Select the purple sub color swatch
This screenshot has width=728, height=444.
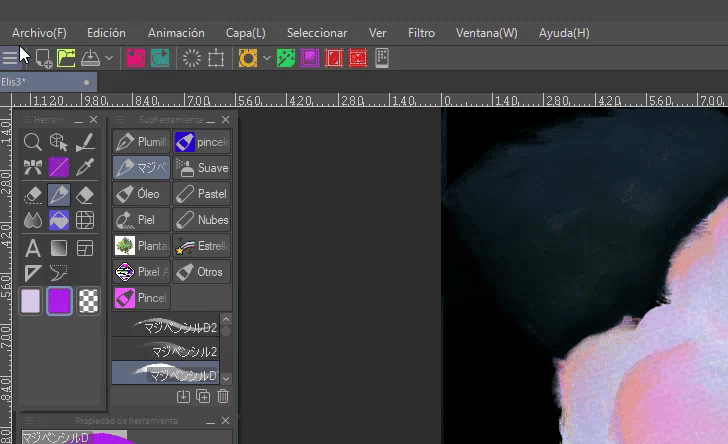click(x=59, y=301)
